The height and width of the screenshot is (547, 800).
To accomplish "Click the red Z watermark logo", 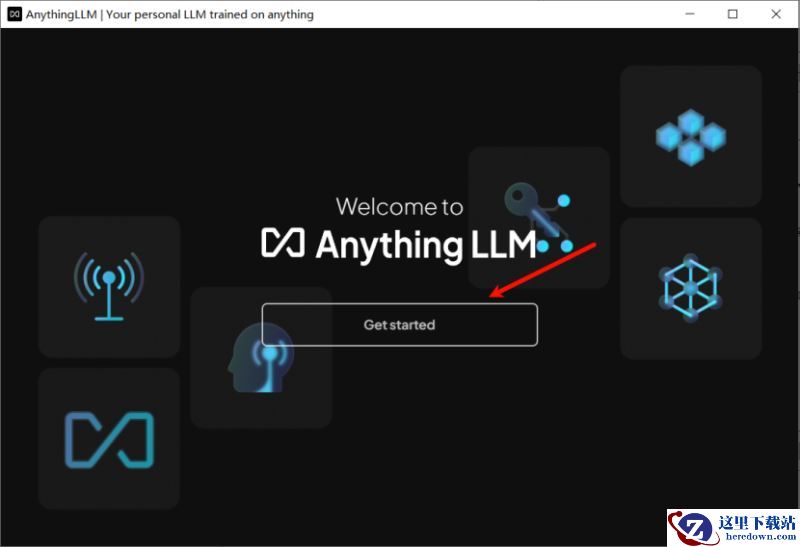I will (x=690, y=527).
